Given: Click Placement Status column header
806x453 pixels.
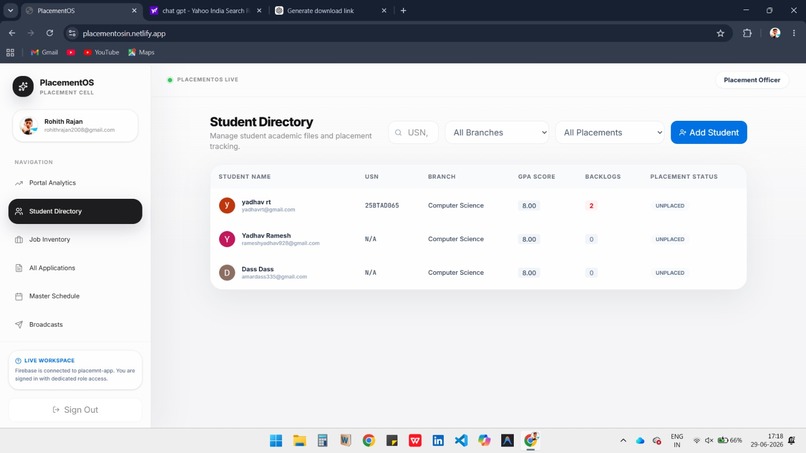Looking at the screenshot, I should 684,176.
